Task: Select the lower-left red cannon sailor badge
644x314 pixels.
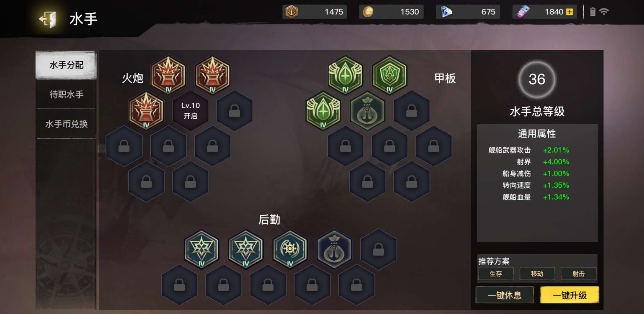Action: coord(146,111)
